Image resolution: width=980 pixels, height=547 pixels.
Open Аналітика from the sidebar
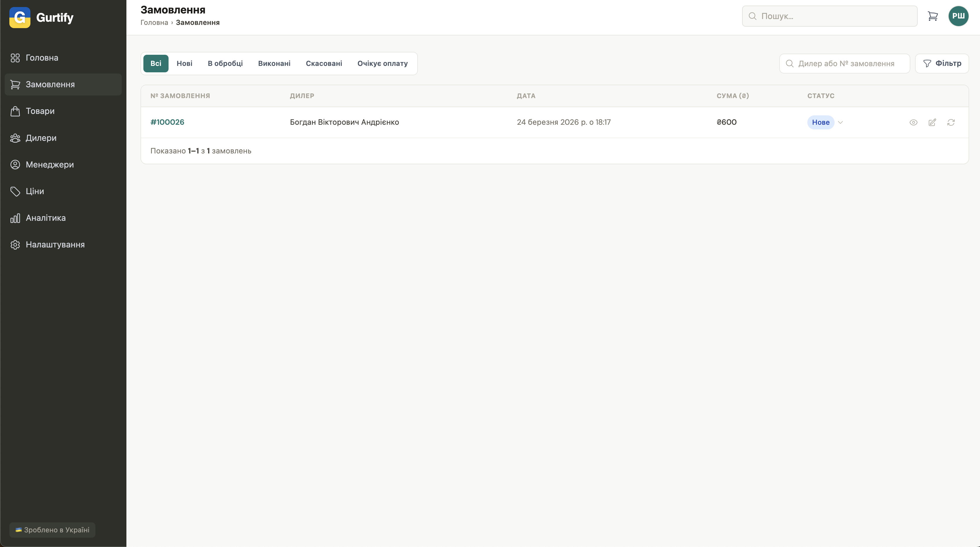(45, 218)
